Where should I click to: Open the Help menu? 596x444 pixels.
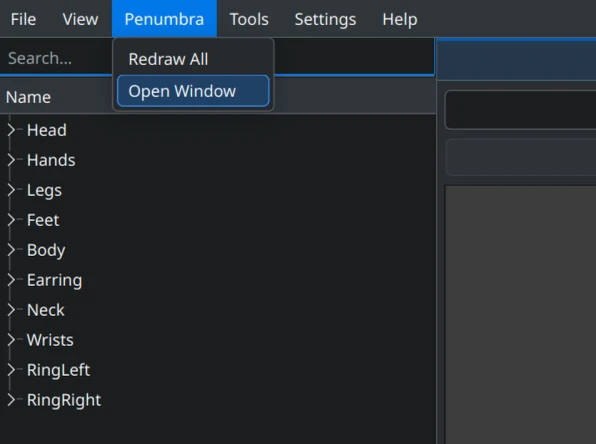click(x=400, y=19)
